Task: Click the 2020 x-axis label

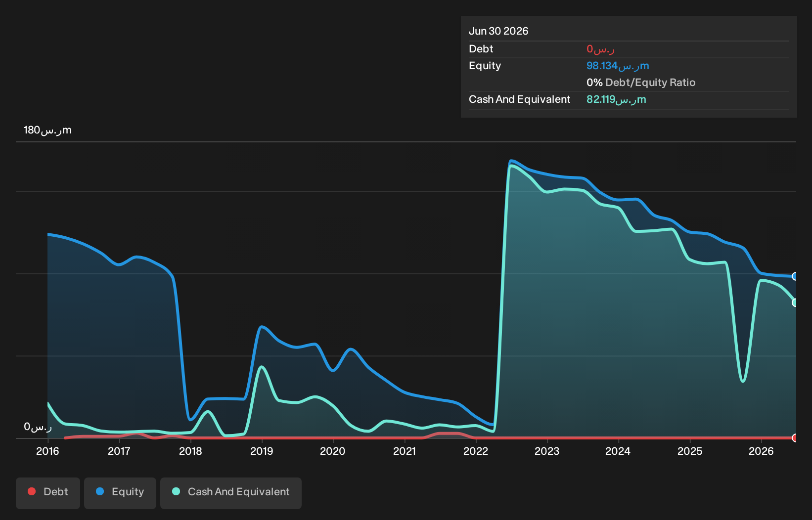Action: (x=333, y=451)
